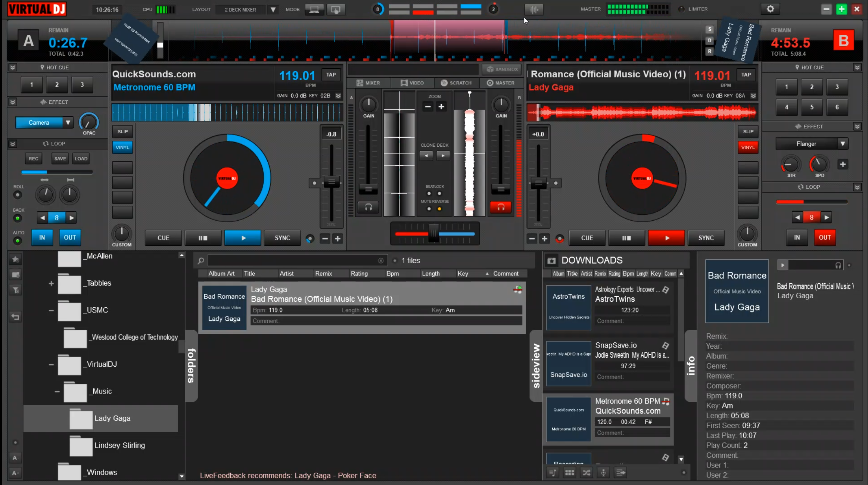Clear the search field with X icon

(380, 261)
